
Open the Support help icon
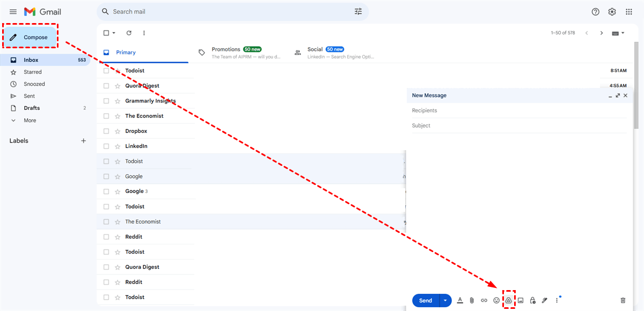click(595, 12)
